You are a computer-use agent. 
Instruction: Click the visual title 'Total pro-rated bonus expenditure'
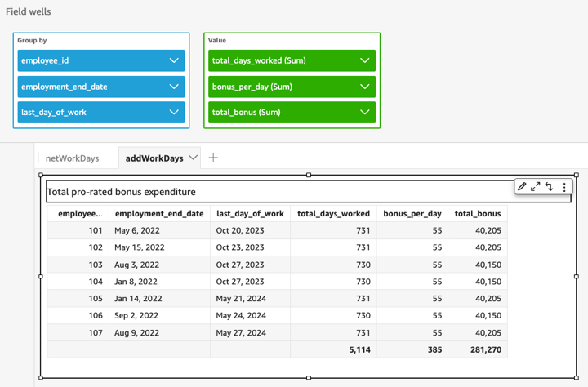point(121,192)
